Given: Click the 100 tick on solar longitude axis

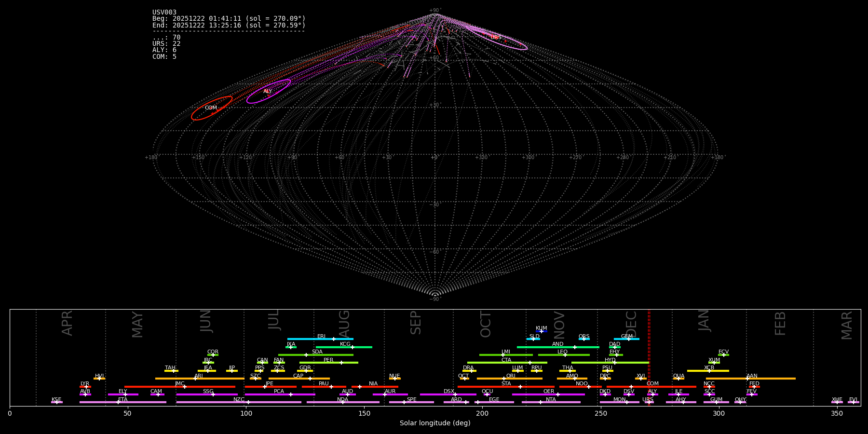Looking at the screenshot, I should [246, 413].
